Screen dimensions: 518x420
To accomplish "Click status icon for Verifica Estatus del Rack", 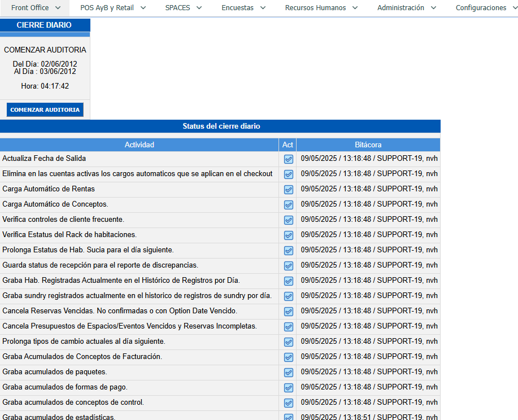I will point(288,235).
